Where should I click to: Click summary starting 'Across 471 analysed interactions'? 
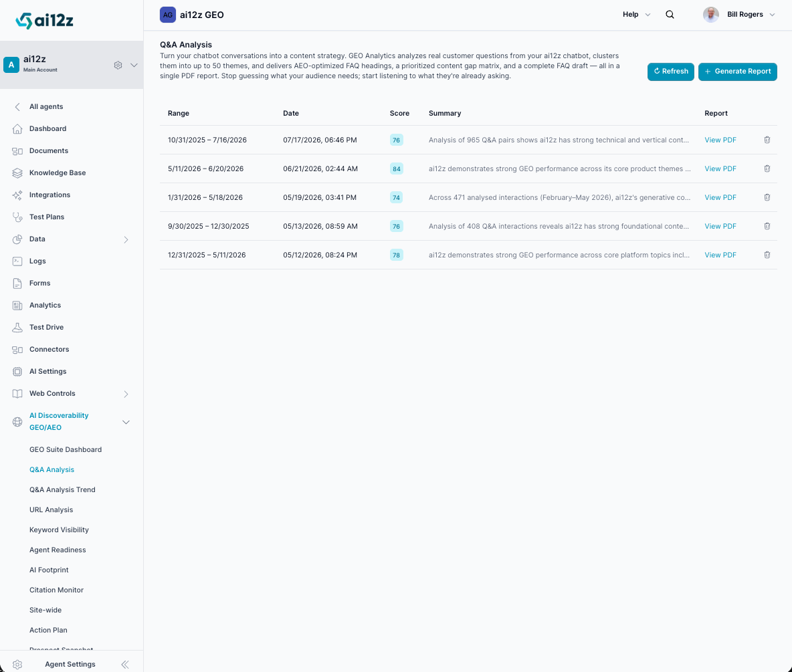tap(559, 197)
